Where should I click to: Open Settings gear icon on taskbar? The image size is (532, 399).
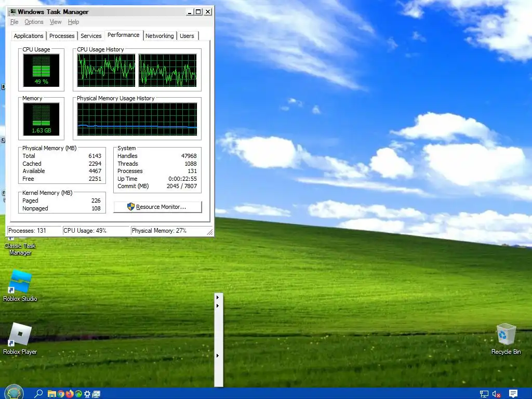pyautogui.click(x=87, y=394)
